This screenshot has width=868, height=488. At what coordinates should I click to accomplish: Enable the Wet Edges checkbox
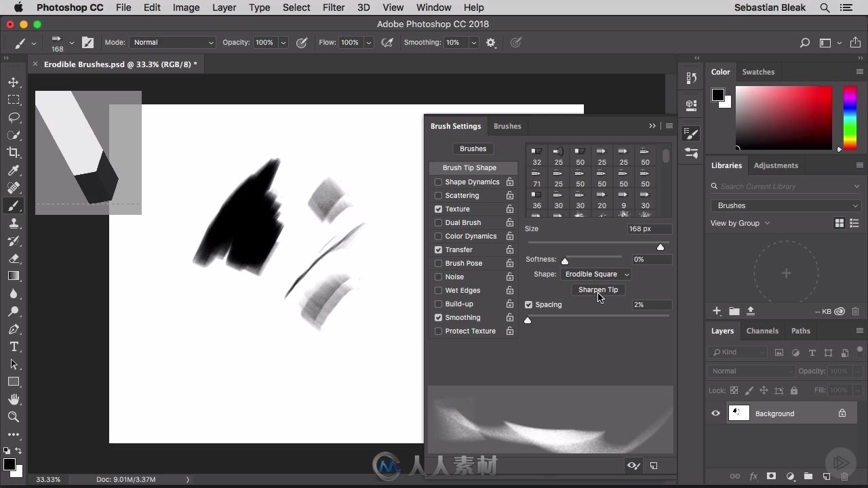click(x=438, y=290)
